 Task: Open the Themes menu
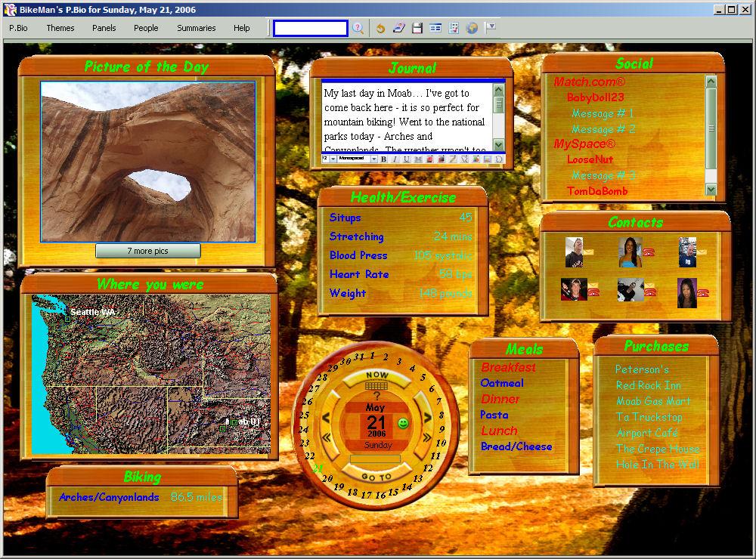coord(60,28)
